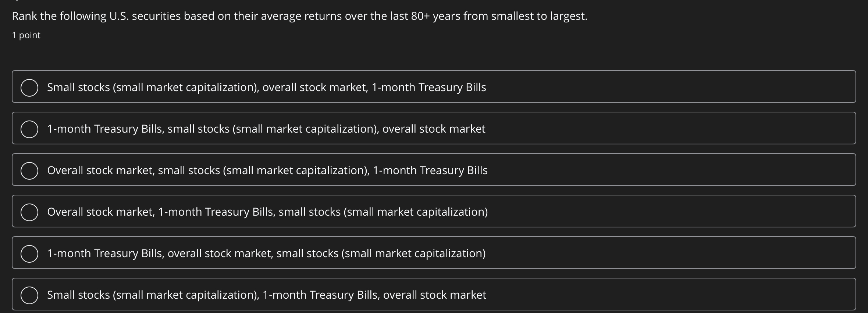Select the radio button for '1-month Treasury Bills, small stocks, overall stock market'
The image size is (868, 313).
(x=29, y=129)
